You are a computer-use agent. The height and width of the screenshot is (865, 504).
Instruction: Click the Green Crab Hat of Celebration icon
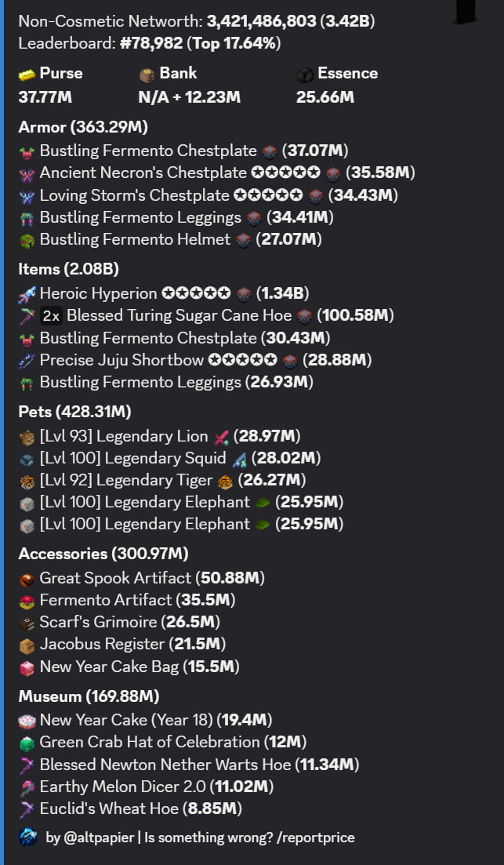[x=27, y=743]
